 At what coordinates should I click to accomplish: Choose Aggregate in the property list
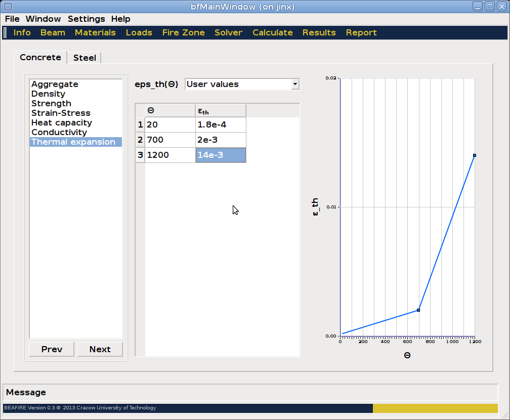[x=55, y=85]
